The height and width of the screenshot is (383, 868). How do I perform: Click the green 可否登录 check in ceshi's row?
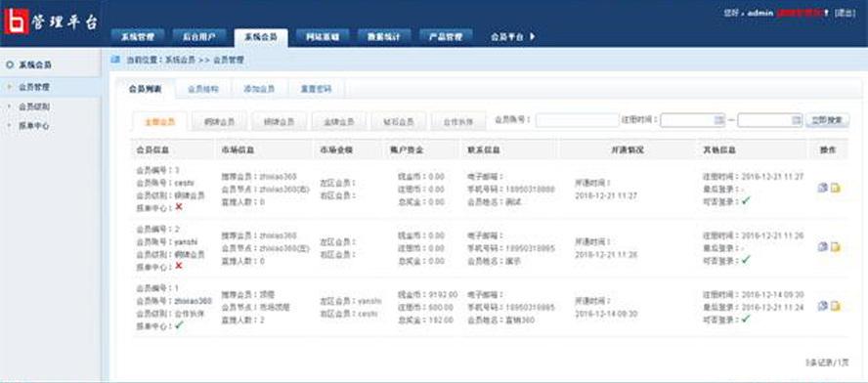[x=746, y=201]
